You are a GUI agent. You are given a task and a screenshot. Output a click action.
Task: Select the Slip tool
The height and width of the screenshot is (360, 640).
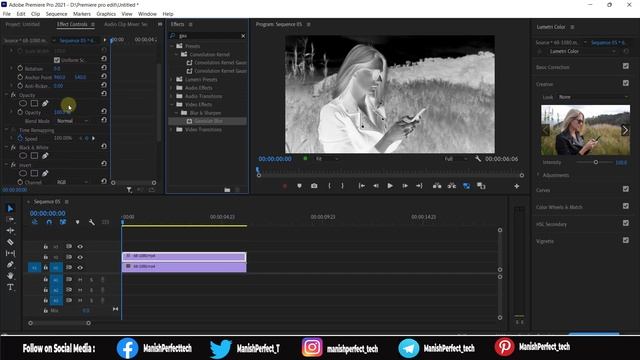(10, 253)
